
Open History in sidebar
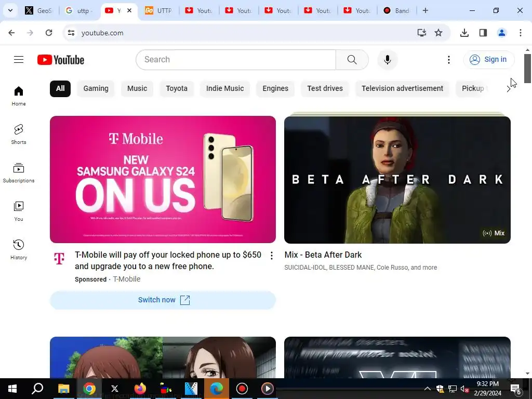coord(19,250)
